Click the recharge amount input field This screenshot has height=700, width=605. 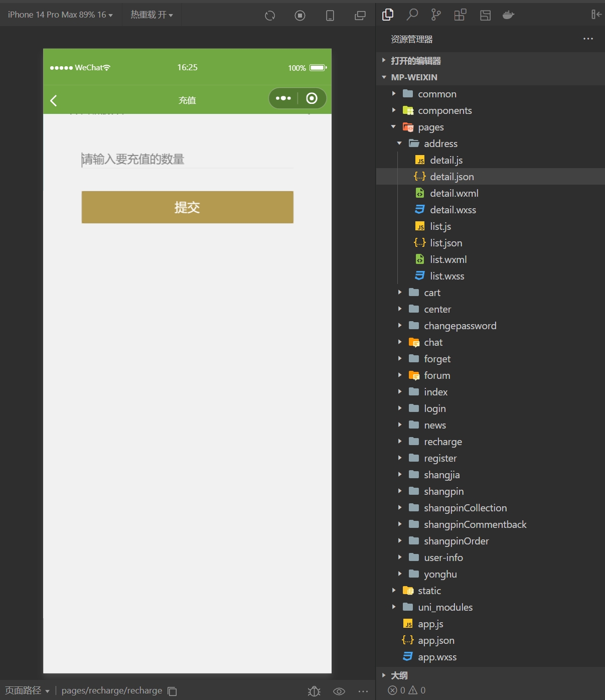(188, 160)
